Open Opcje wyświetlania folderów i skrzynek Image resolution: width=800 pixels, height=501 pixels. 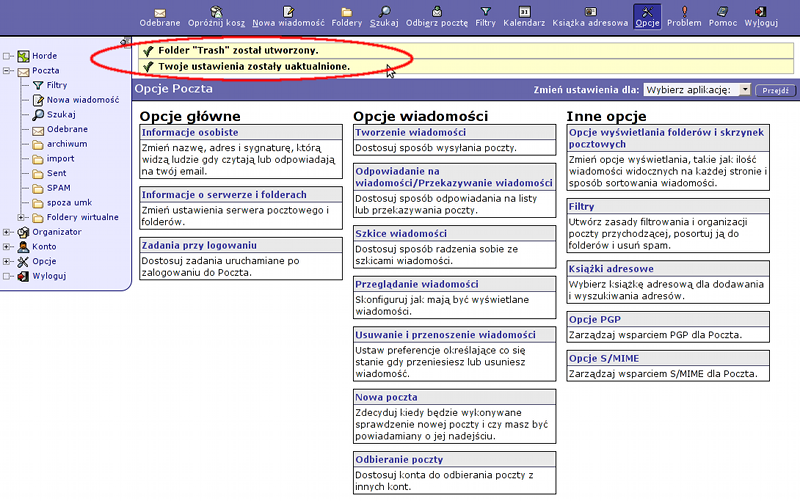coord(666,138)
